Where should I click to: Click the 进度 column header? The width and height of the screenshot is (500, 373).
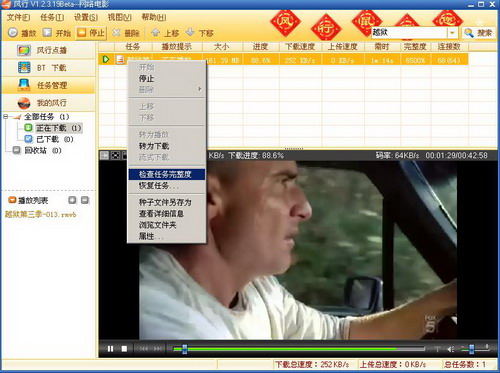click(261, 47)
